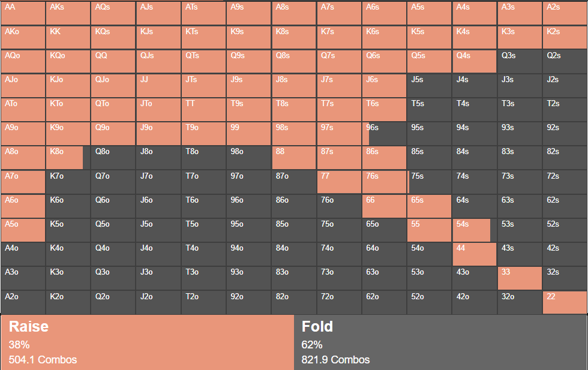588x370 pixels.
Task: Click the AA hand cell
Action: (x=23, y=13)
